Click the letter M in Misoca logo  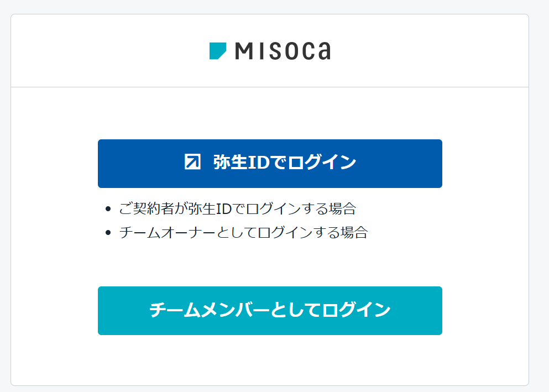pyautogui.click(x=244, y=51)
